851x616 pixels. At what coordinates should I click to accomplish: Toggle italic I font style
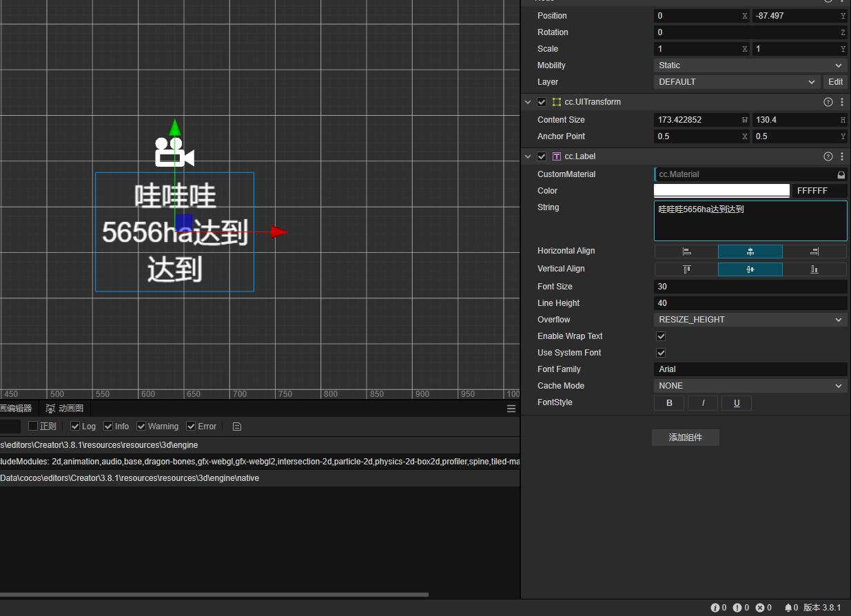(703, 403)
